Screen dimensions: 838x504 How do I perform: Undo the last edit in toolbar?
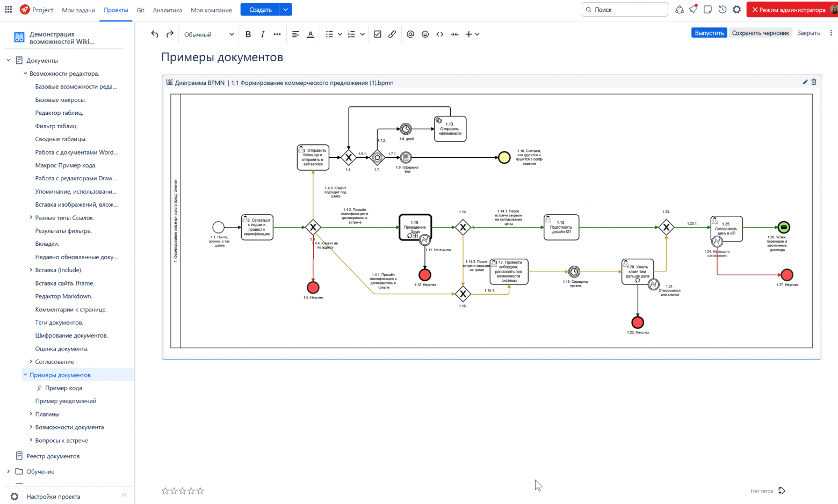point(155,34)
